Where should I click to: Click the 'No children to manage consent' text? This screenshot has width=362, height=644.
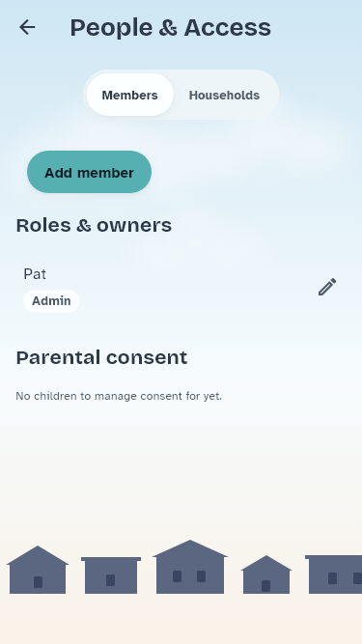coord(119,396)
